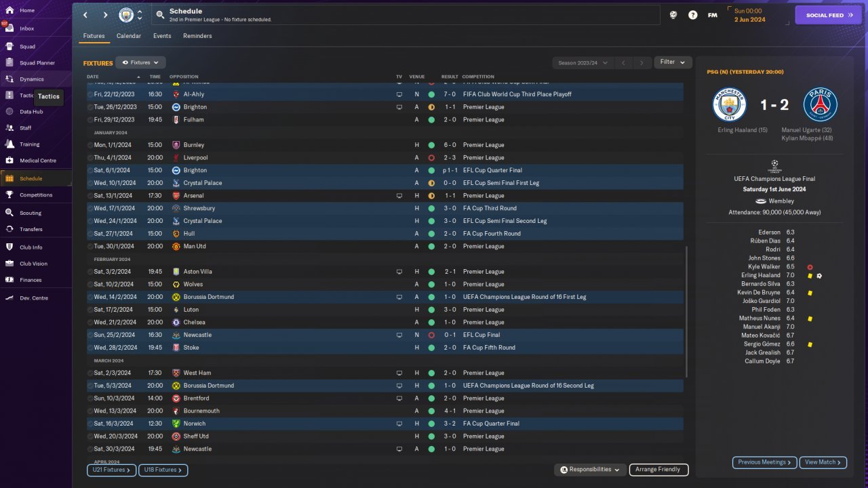The height and width of the screenshot is (488, 868).
Task: Toggle the circle beside Fri, 22/12/2023
Action: [90, 94]
